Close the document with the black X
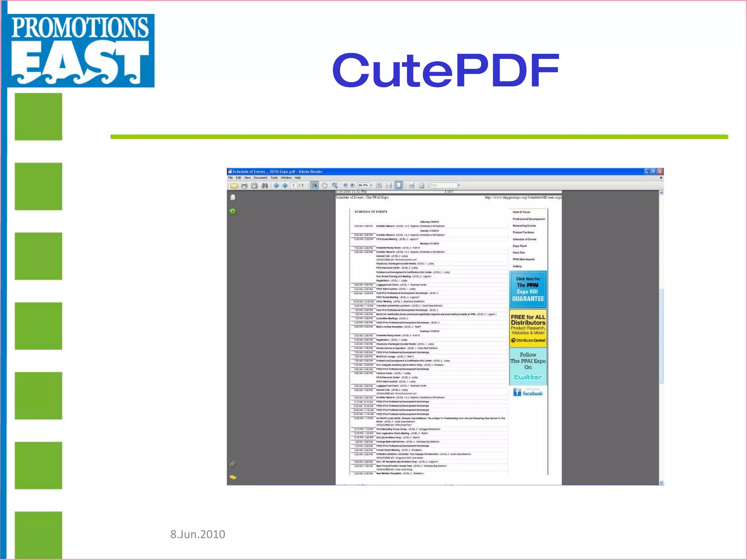 click(x=661, y=178)
